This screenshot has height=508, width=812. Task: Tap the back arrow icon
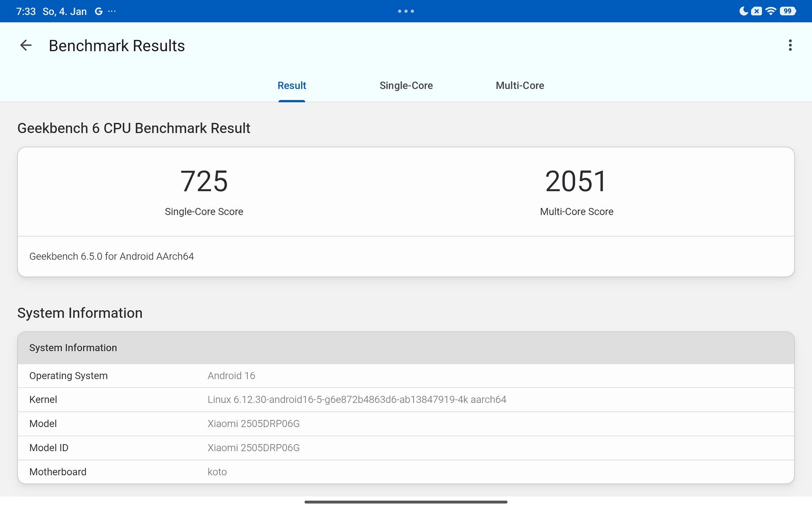coord(26,45)
